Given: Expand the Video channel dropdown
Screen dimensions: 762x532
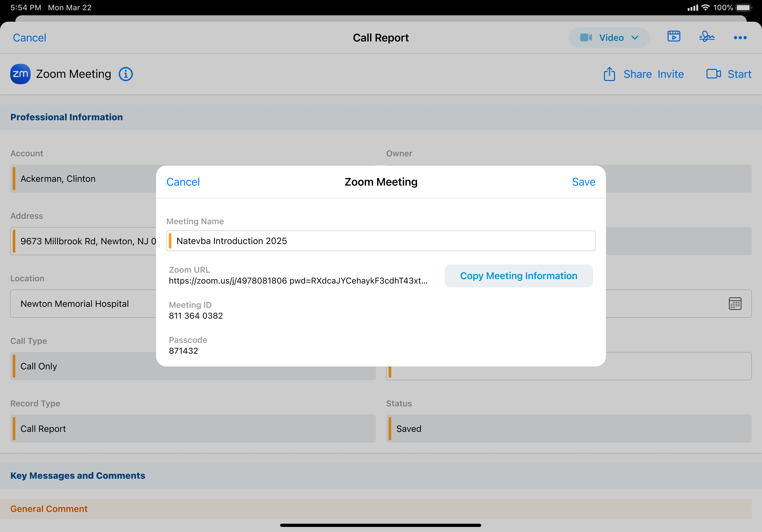Looking at the screenshot, I should click(609, 38).
